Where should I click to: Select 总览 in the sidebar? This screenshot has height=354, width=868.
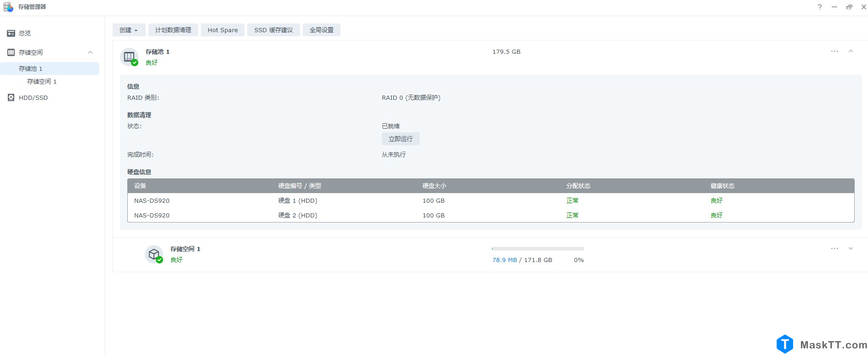click(25, 33)
